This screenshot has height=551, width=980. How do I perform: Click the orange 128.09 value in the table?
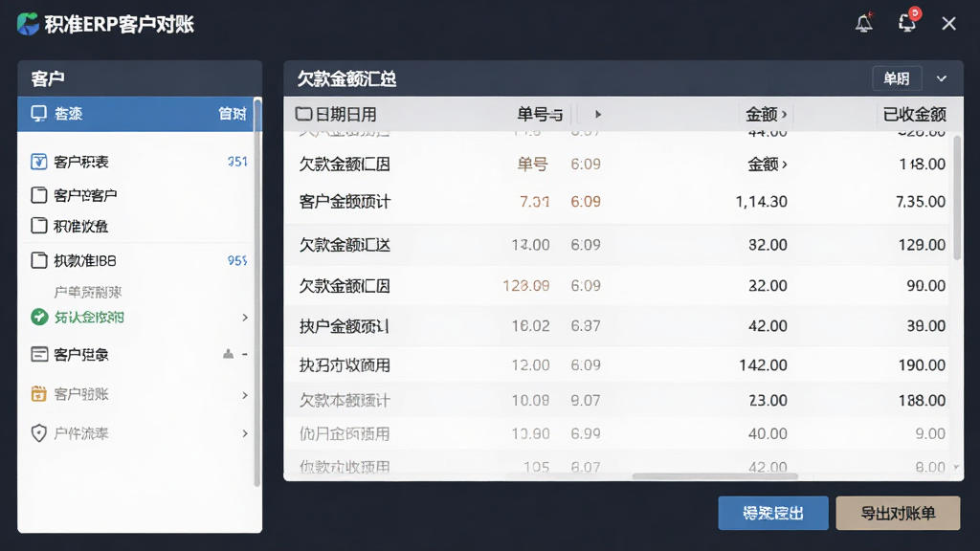point(526,285)
